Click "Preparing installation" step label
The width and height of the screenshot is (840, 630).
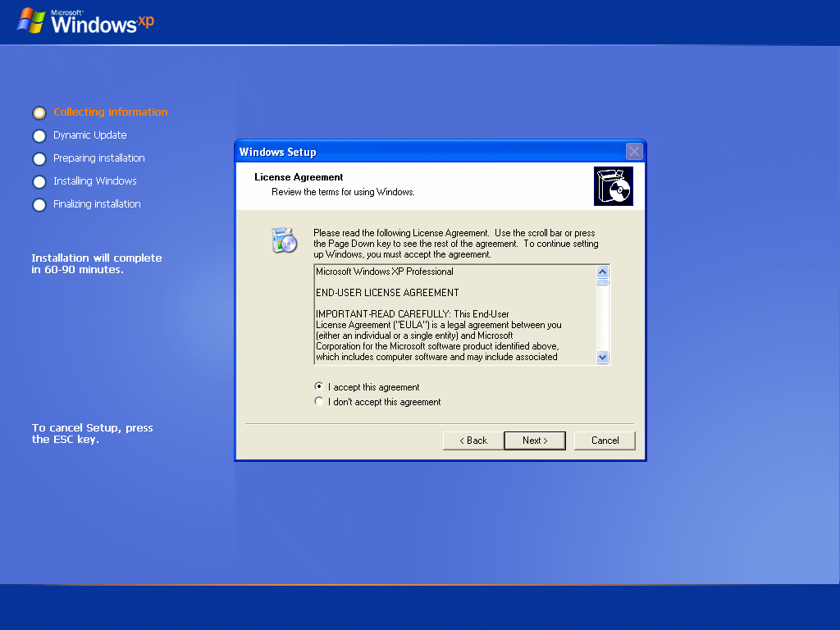pyautogui.click(x=99, y=158)
